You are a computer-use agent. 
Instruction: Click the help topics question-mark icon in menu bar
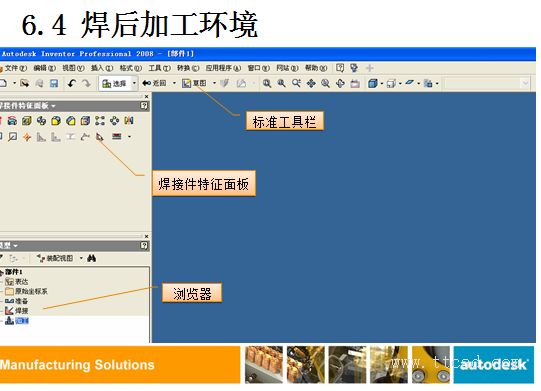click(x=340, y=68)
